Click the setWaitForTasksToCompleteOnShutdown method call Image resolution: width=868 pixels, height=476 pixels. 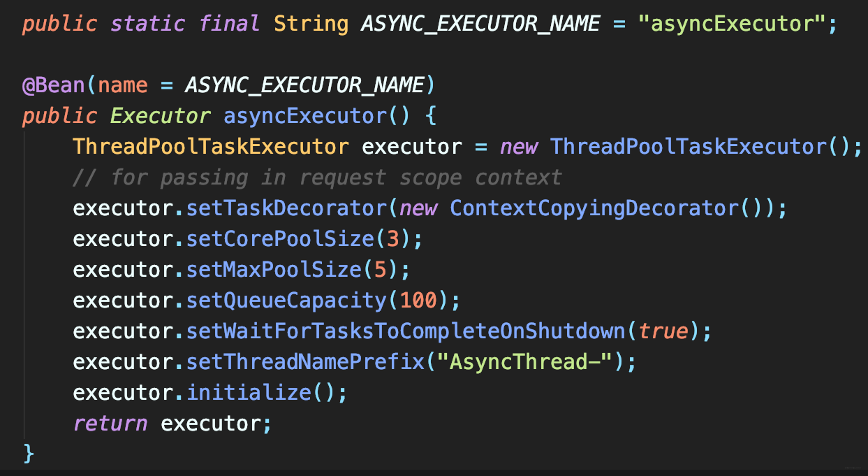click(406, 331)
